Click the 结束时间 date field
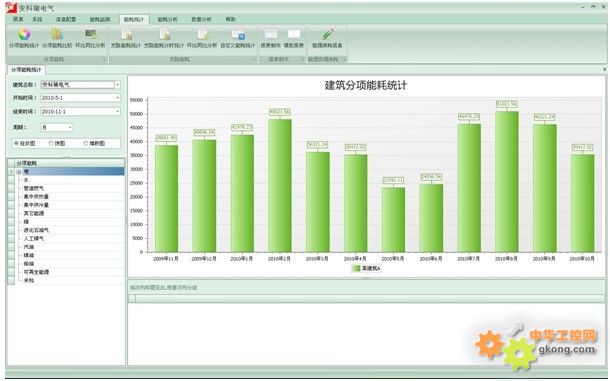 click(x=81, y=111)
